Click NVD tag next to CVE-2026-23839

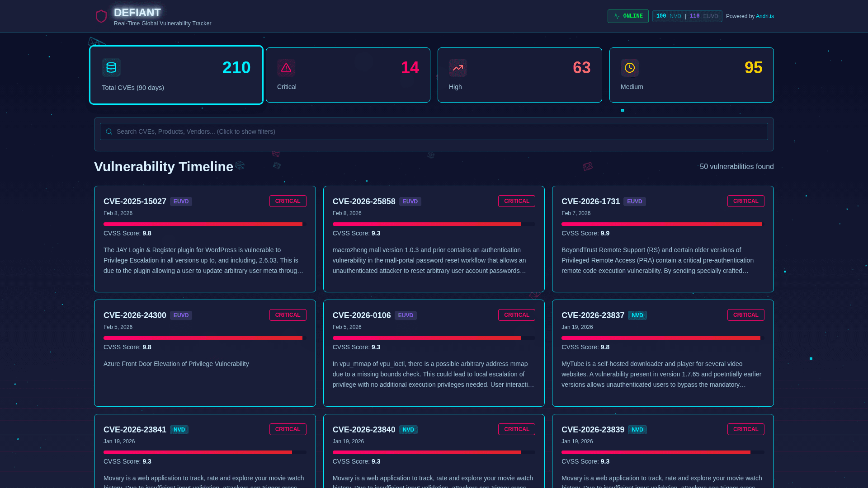[x=637, y=430]
